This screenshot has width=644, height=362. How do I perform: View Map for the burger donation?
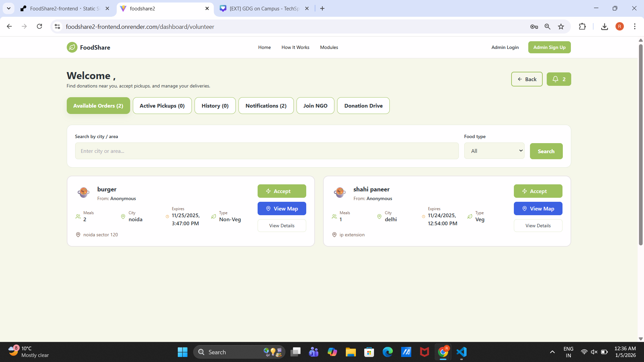tap(281, 208)
